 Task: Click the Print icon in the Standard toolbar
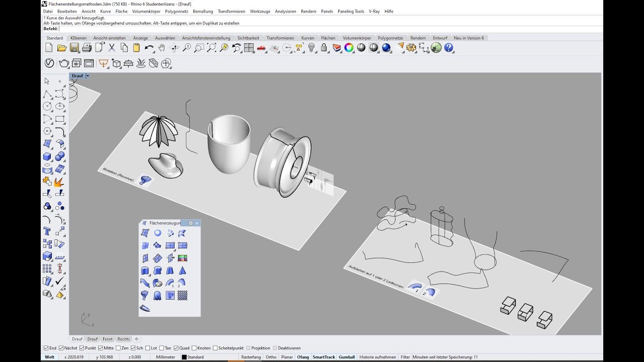(87, 48)
